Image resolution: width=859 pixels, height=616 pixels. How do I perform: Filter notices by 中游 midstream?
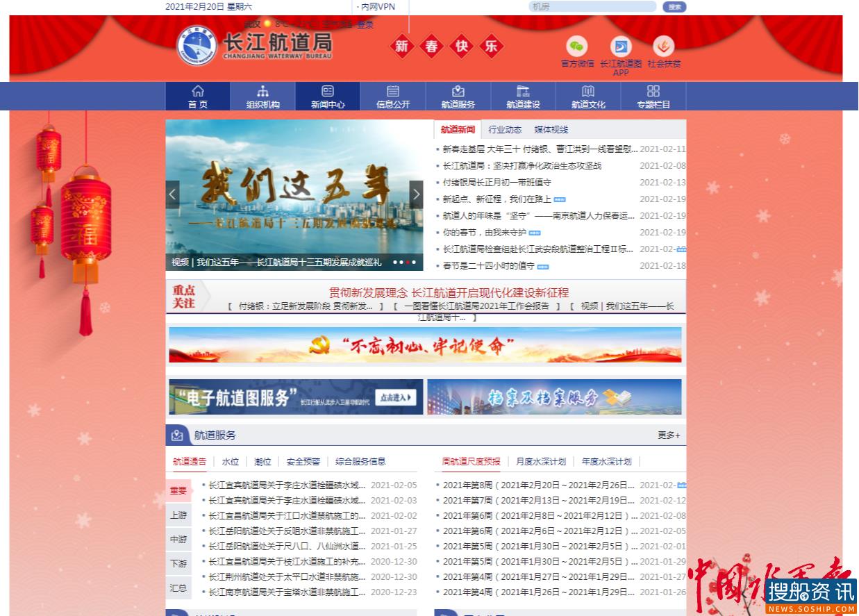coord(178,540)
